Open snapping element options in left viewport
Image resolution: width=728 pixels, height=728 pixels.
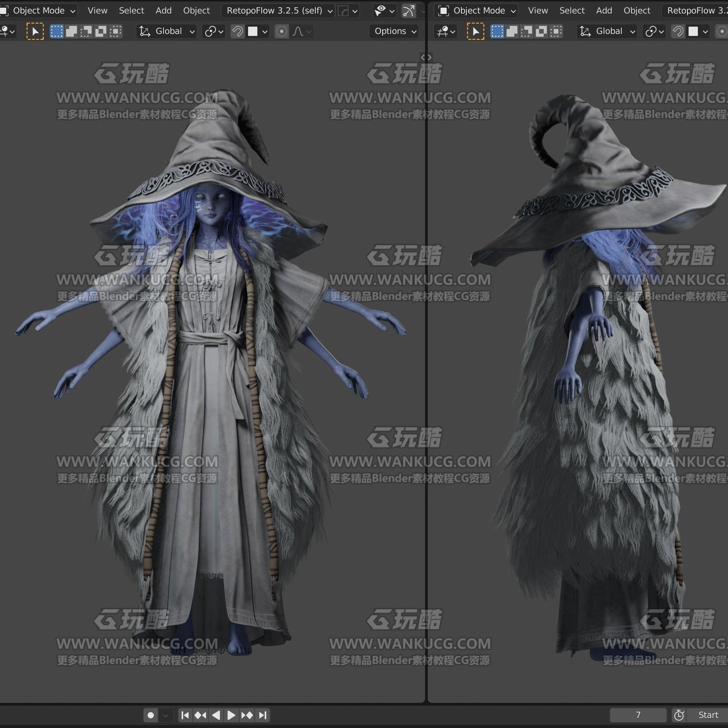tap(258, 31)
